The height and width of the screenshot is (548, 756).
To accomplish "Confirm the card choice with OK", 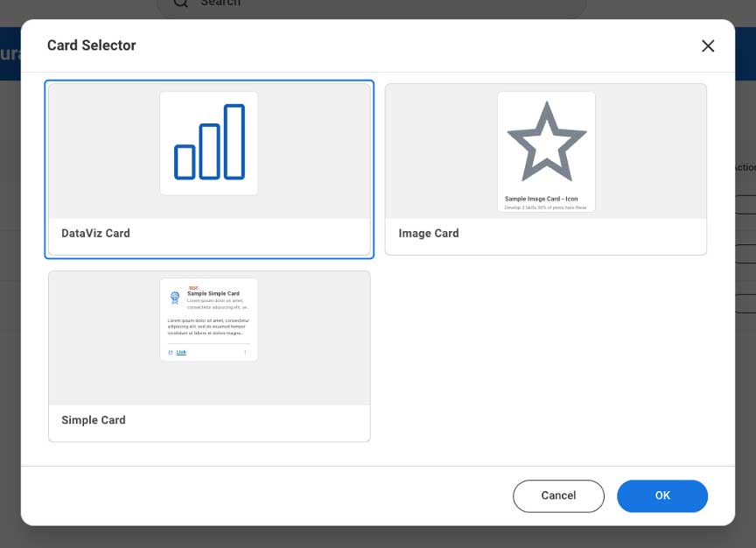I will click(x=662, y=495).
